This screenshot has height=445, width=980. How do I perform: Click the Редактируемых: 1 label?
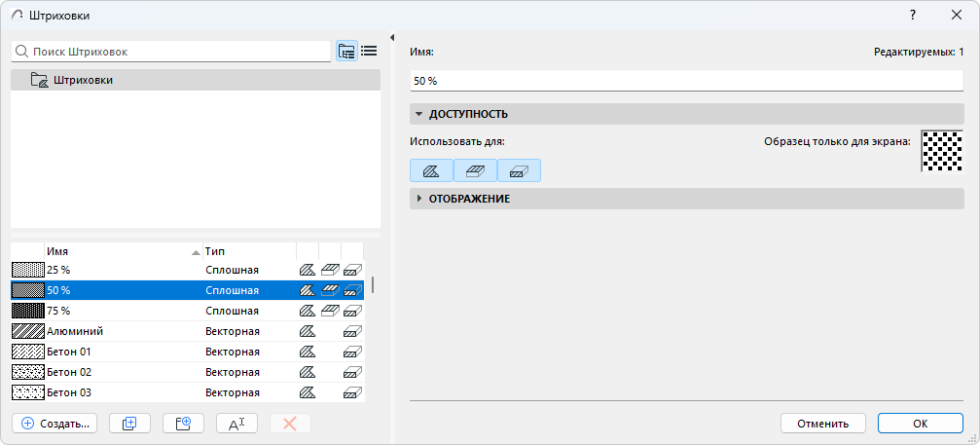919,52
